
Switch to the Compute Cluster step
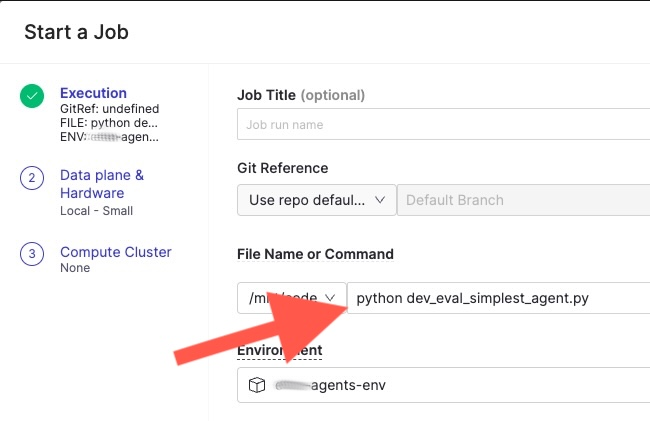(x=115, y=252)
